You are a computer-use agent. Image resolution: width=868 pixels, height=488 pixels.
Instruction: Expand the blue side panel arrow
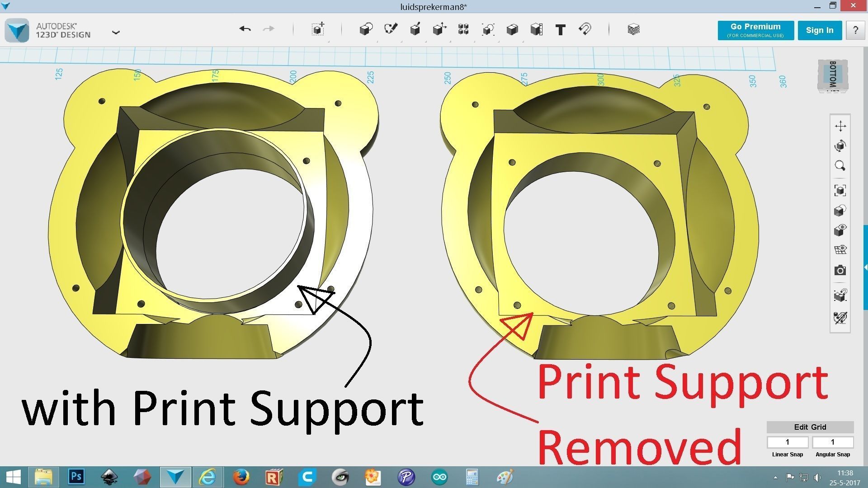[865, 267]
